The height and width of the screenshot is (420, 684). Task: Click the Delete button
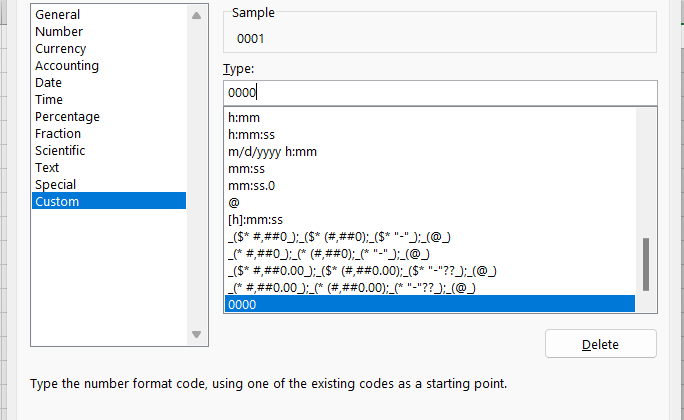600,344
